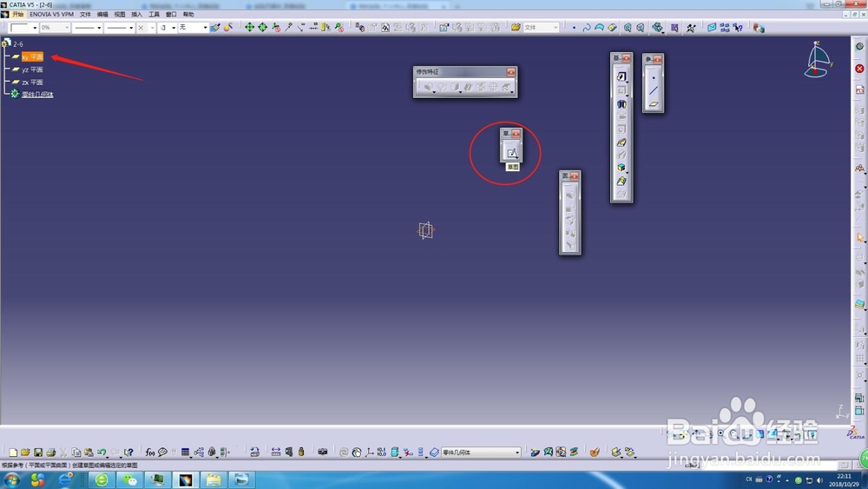Open the 窗口 menu
The height and width of the screenshot is (489, 868).
pyautogui.click(x=171, y=15)
